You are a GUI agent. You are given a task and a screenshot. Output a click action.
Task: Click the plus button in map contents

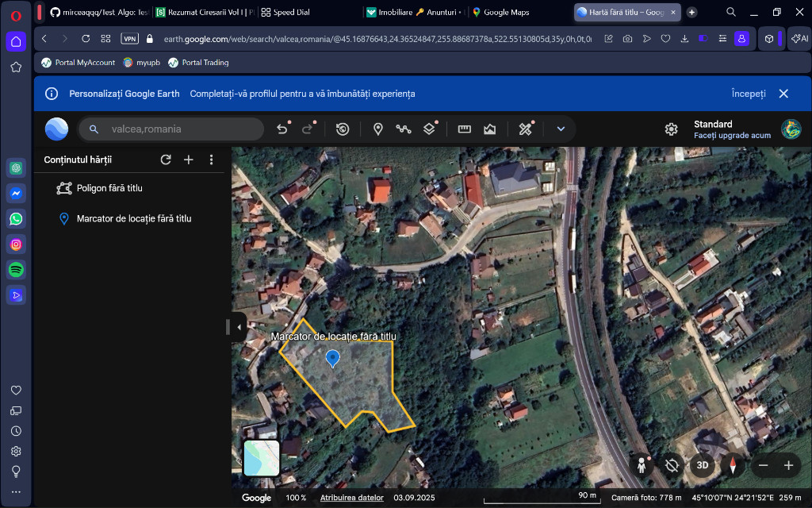(189, 160)
